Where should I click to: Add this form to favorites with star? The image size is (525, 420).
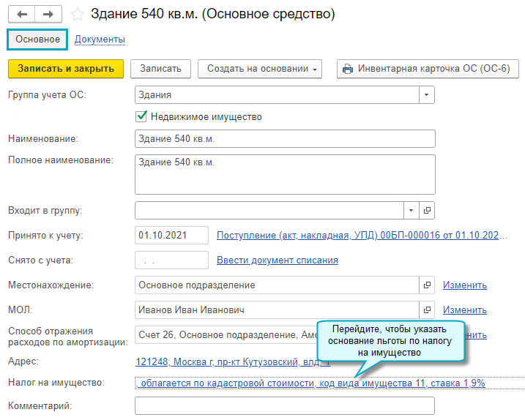coord(78,14)
